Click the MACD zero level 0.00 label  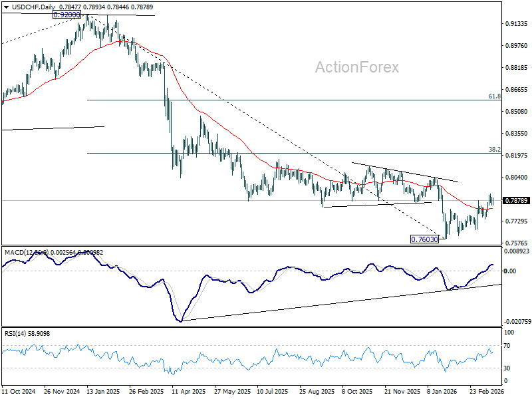tap(510, 271)
